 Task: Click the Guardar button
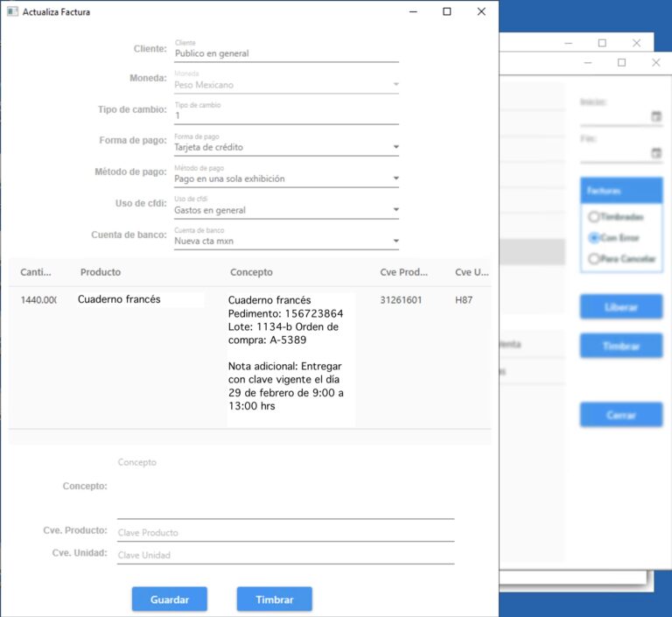169,599
